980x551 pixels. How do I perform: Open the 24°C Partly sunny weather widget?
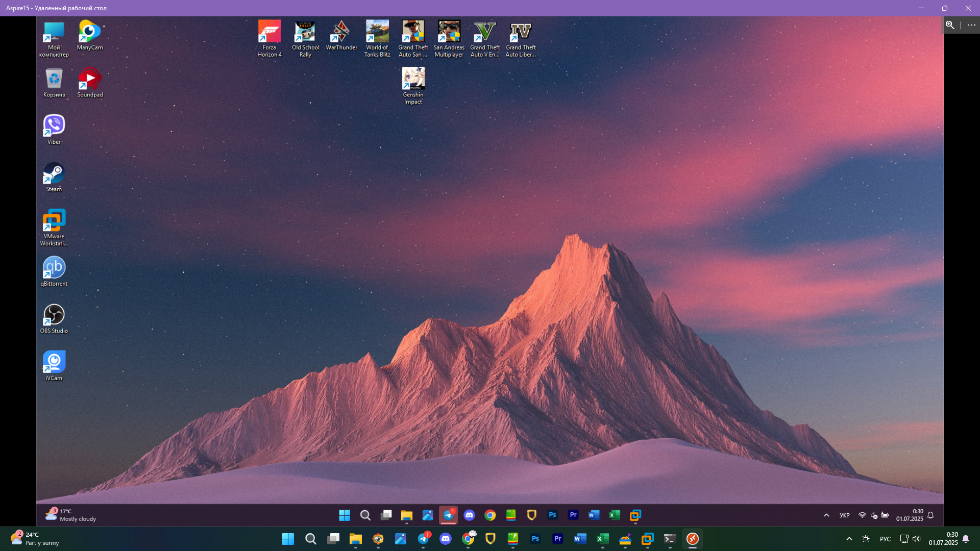35,539
